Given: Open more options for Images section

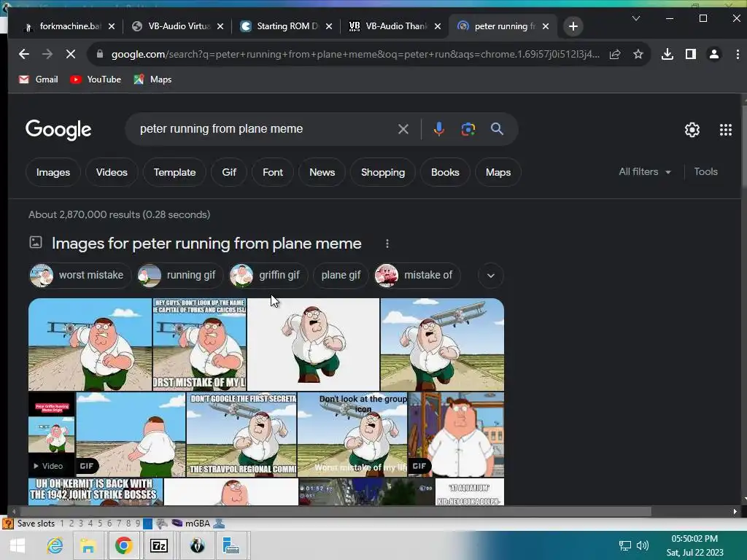Looking at the screenshot, I should [x=387, y=244].
